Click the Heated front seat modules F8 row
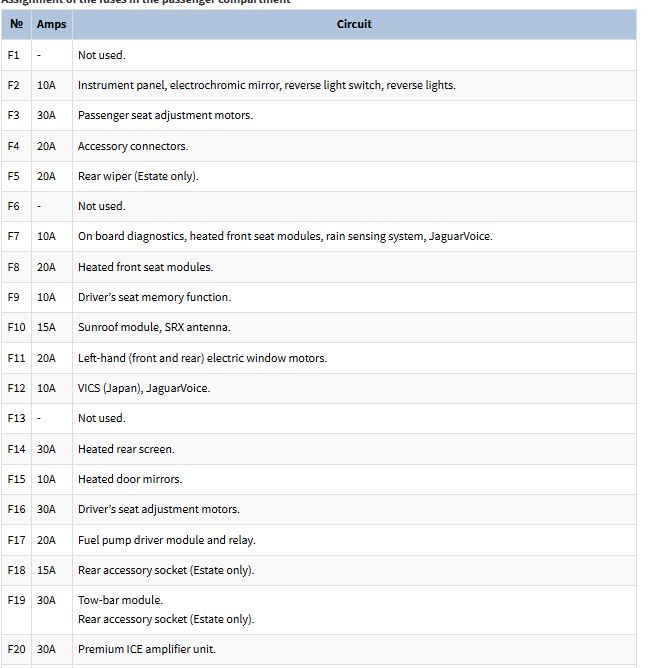Screen dimensions: 648x668 (145, 267)
